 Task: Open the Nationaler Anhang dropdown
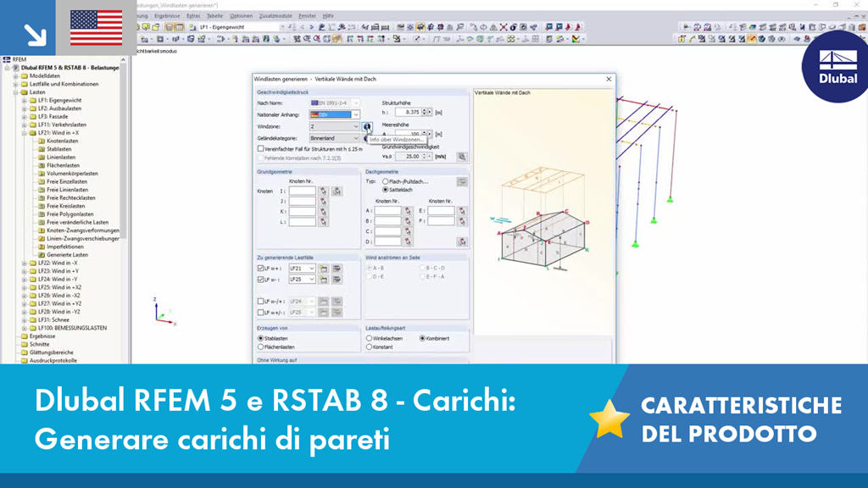tap(356, 114)
